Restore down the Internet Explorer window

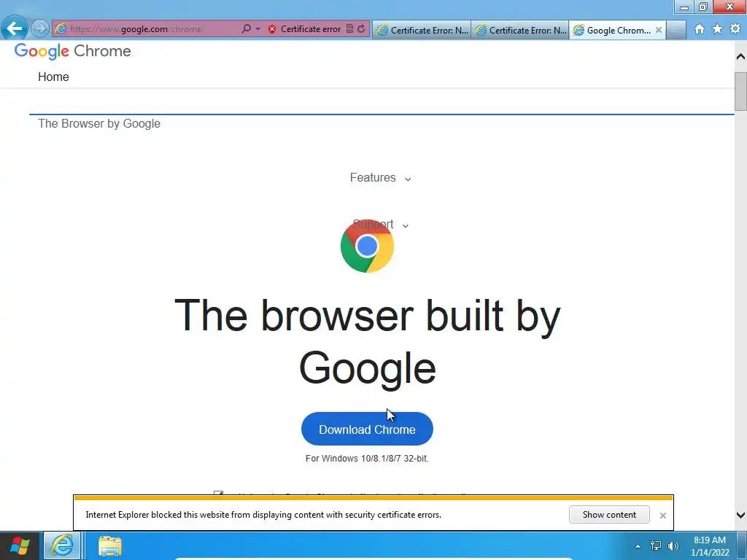[x=703, y=7]
